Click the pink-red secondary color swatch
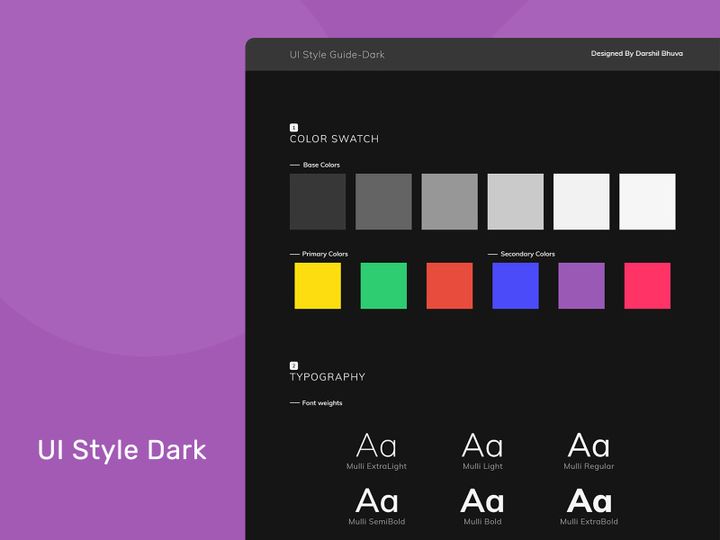Screen dimensions: 720x540 pyautogui.click(x=647, y=286)
